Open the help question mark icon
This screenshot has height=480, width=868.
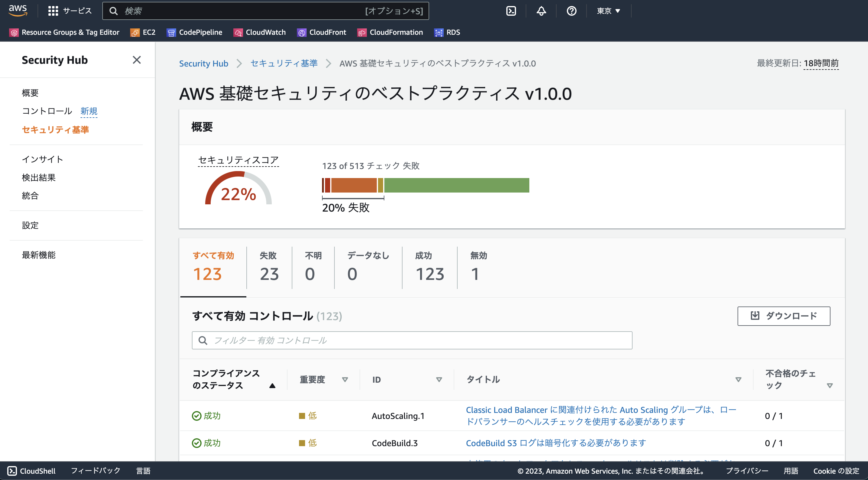(x=571, y=11)
